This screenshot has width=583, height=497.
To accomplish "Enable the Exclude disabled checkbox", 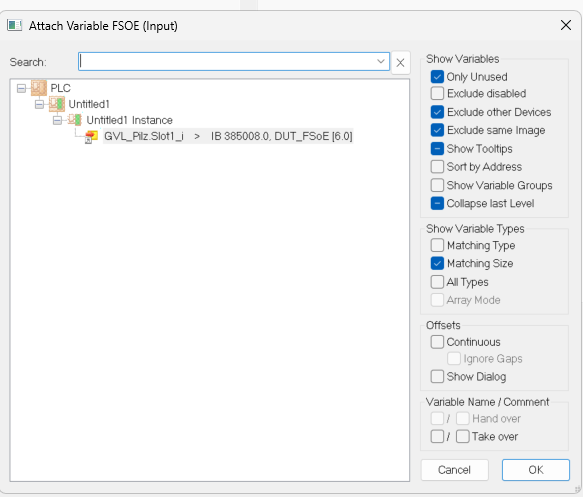I will pyautogui.click(x=437, y=93).
